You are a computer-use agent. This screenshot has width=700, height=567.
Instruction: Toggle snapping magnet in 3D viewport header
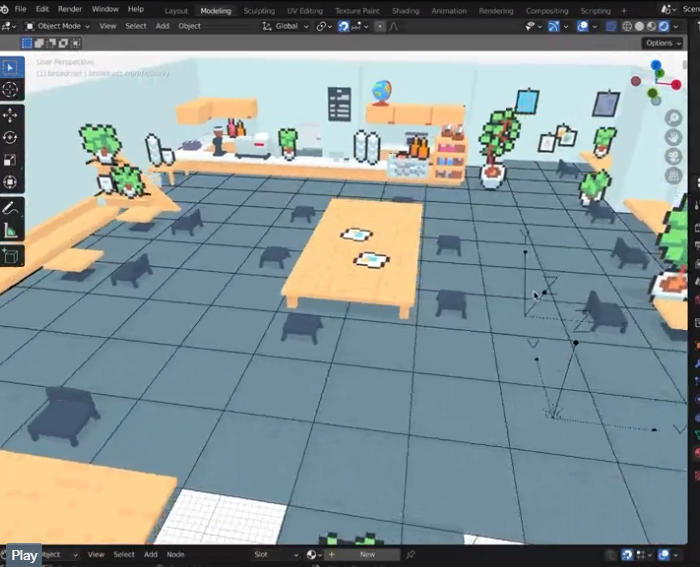(x=343, y=27)
